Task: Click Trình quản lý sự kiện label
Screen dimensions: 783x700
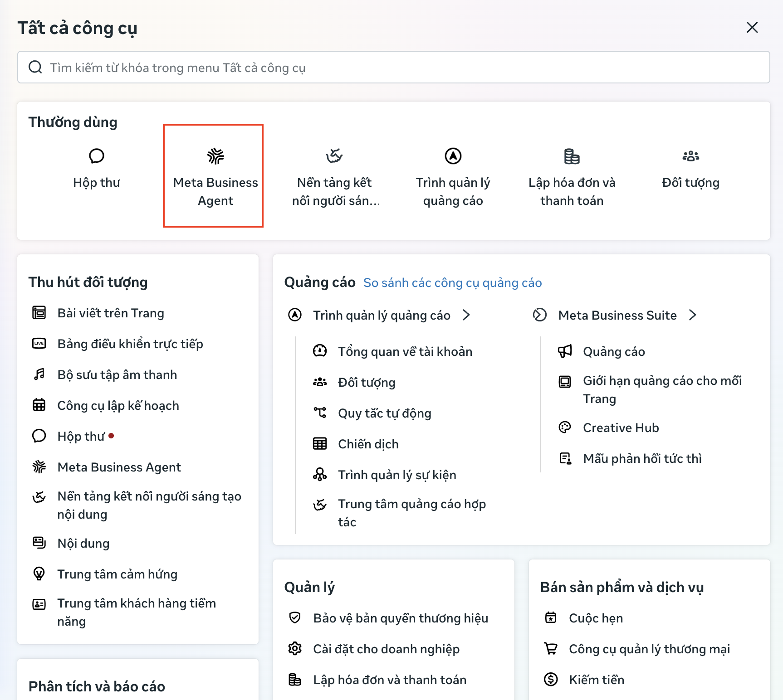Action: pyautogui.click(x=397, y=475)
